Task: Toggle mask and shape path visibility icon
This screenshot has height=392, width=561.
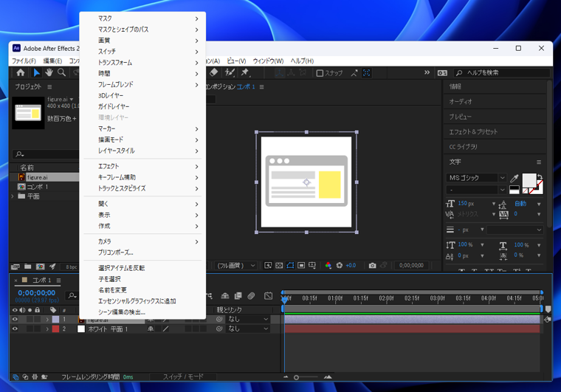Action: (290, 265)
